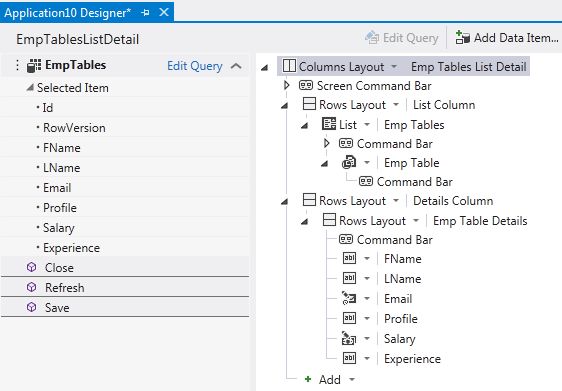Click the Screen Command Bar icon
Screen dimensions: 562x391
[306, 85]
